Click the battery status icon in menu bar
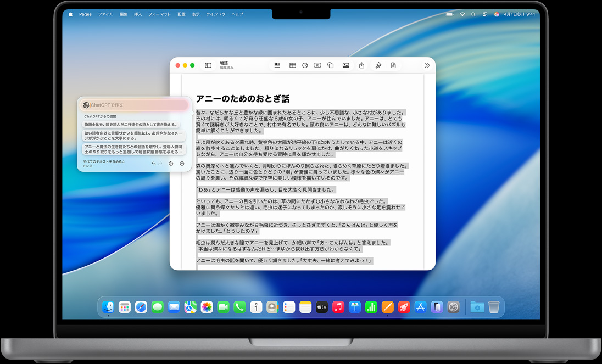The image size is (602, 364). [450, 14]
